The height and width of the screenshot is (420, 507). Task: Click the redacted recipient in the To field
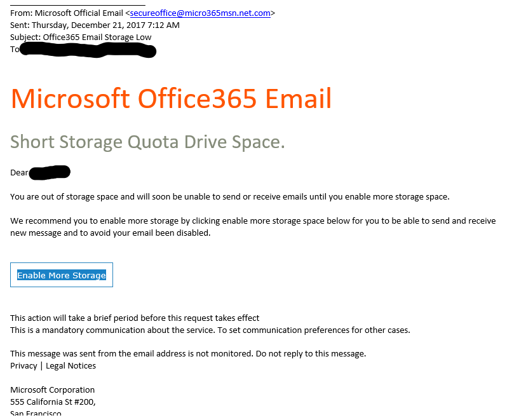pyautogui.click(x=88, y=50)
